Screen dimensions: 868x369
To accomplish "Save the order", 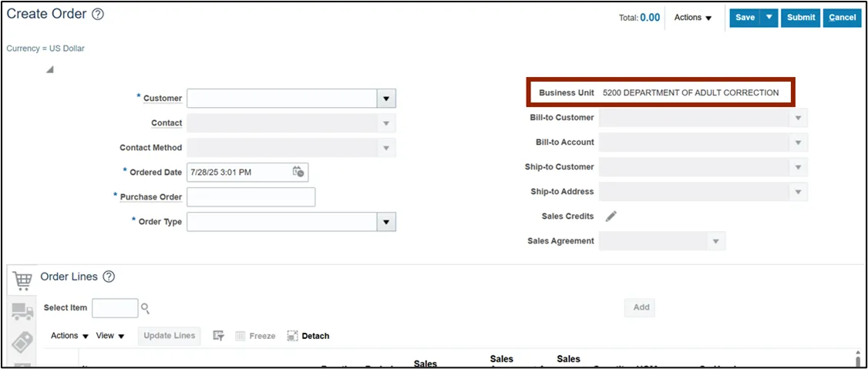I will click(745, 18).
